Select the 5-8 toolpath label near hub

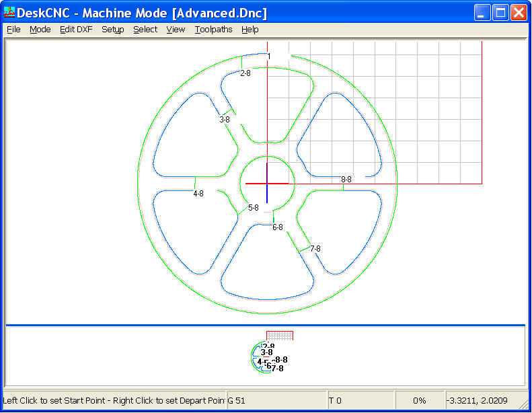click(x=254, y=208)
